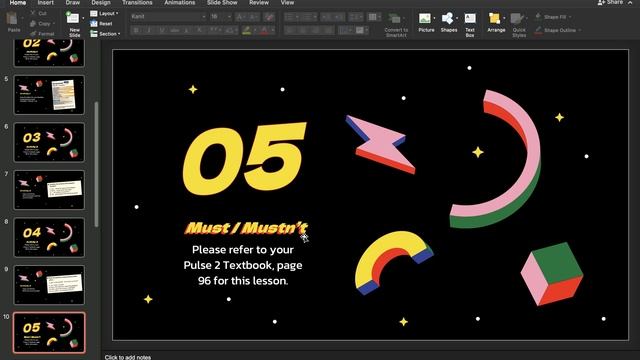The height and width of the screenshot is (360, 640).
Task: Open the Design tab
Action: click(x=101, y=2)
